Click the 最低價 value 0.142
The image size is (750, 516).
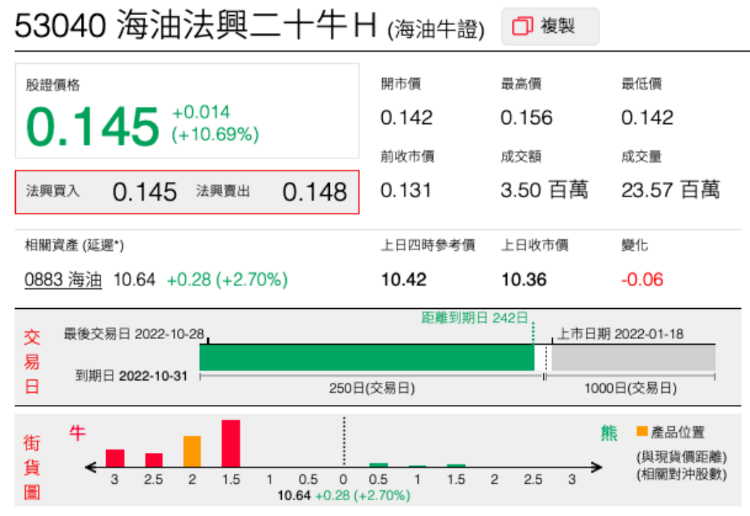pos(647,118)
